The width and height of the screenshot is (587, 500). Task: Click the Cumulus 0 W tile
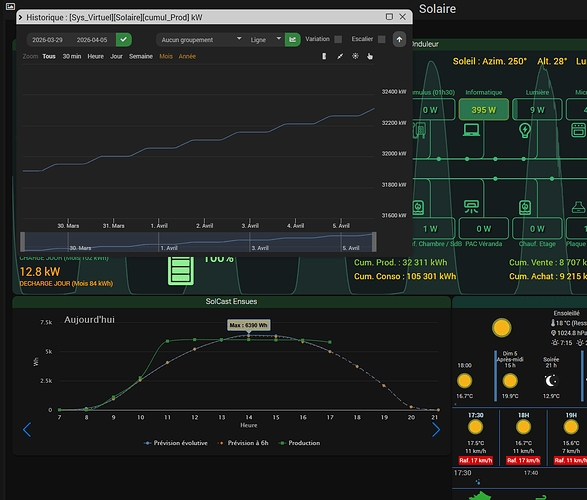[x=434, y=110]
